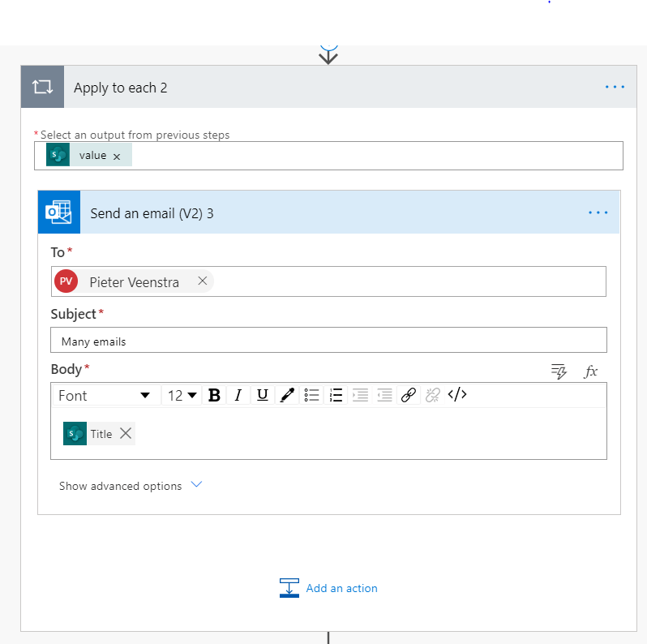
Task: Click Add an action link
Action: (x=341, y=588)
